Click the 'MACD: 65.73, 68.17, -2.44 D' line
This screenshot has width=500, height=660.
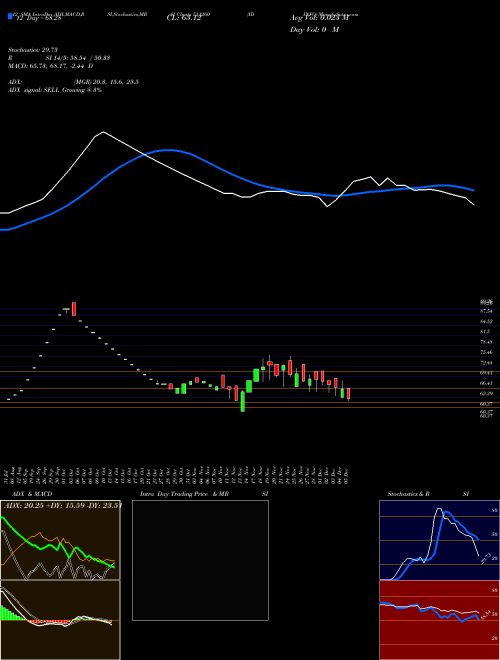[x=51, y=66]
